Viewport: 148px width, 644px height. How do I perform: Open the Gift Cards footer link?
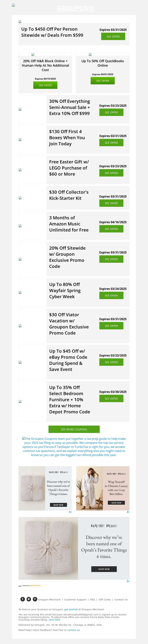click(x=104, y=600)
